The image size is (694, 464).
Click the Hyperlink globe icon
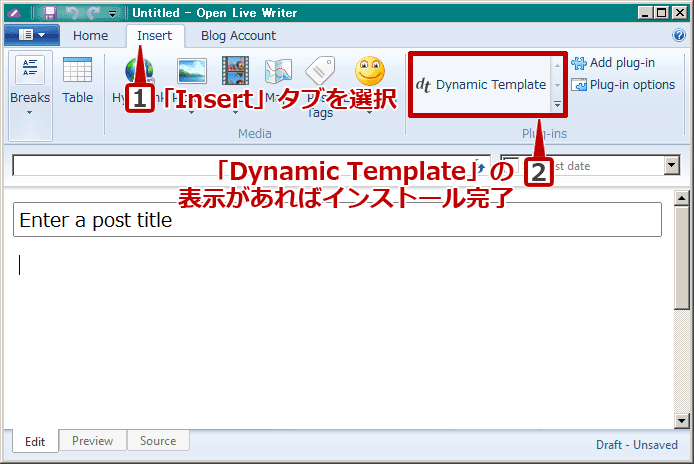[x=139, y=70]
